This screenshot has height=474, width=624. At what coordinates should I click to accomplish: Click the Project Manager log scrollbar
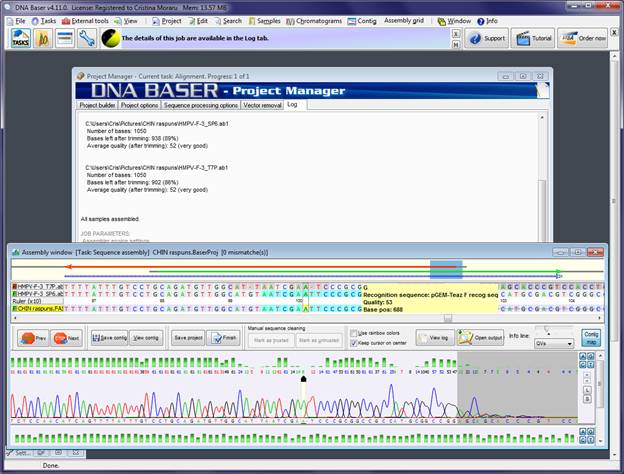tap(542, 209)
